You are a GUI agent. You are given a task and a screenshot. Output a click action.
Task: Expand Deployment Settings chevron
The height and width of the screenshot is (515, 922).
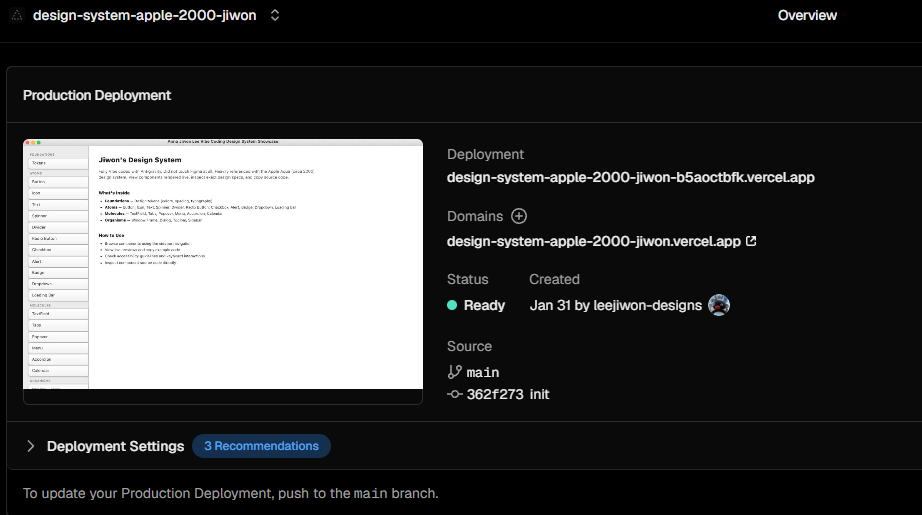(31, 446)
